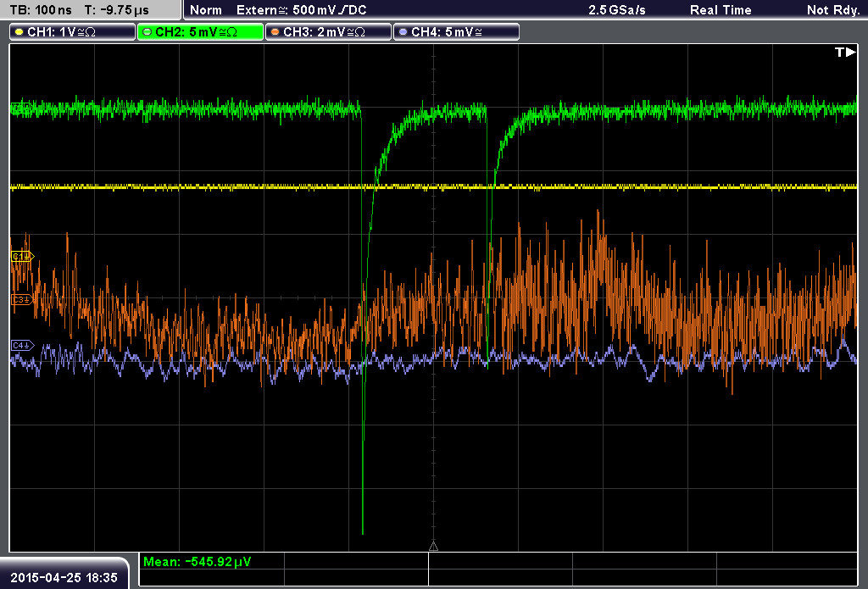This screenshot has height=589, width=868.
Task: Click the blue dot on CH4 tab
Action: [403, 32]
